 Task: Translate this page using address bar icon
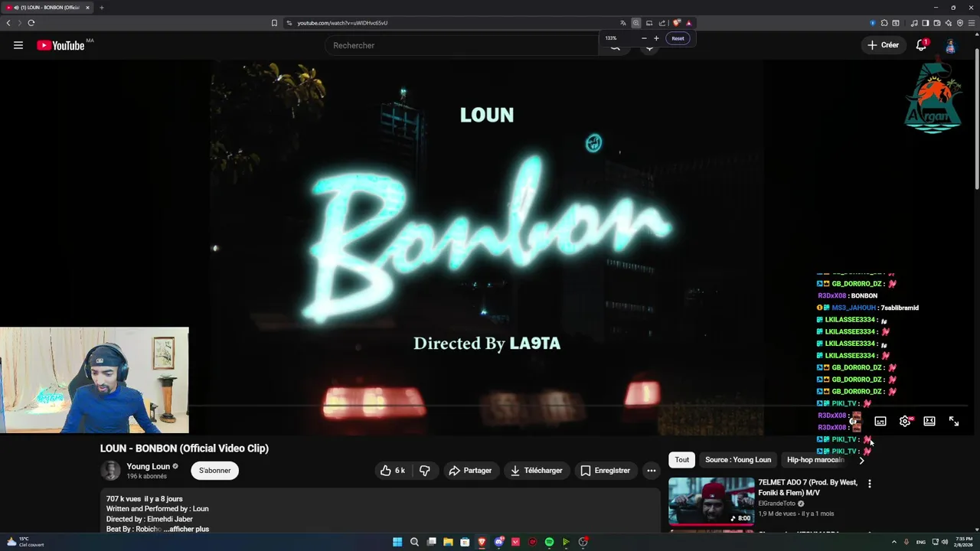click(623, 23)
